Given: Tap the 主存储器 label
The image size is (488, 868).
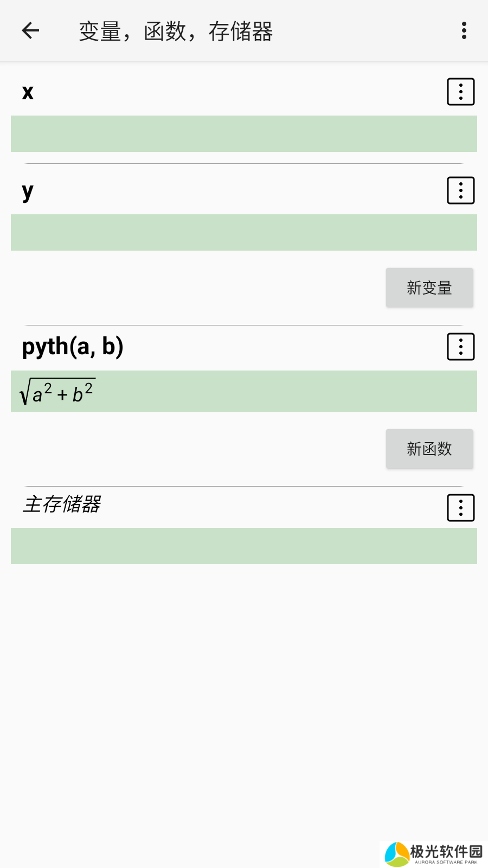Looking at the screenshot, I should (62, 504).
